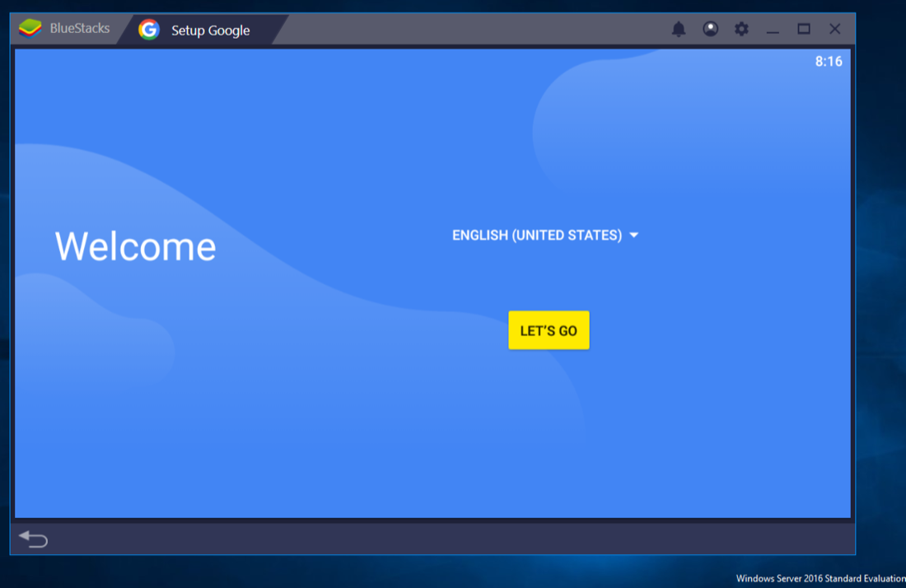The image size is (906, 588).
Task: Open BlueStacks notifications bell
Action: pos(679,28)
